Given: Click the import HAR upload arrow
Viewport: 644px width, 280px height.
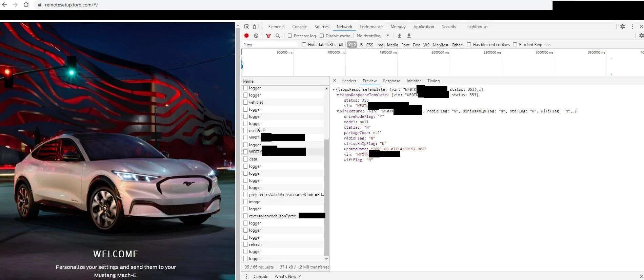Looking at the screenshot, I should 400,36.
